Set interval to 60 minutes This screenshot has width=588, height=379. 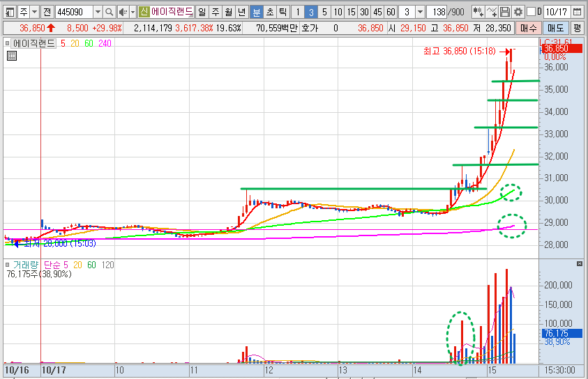[391, 13]
